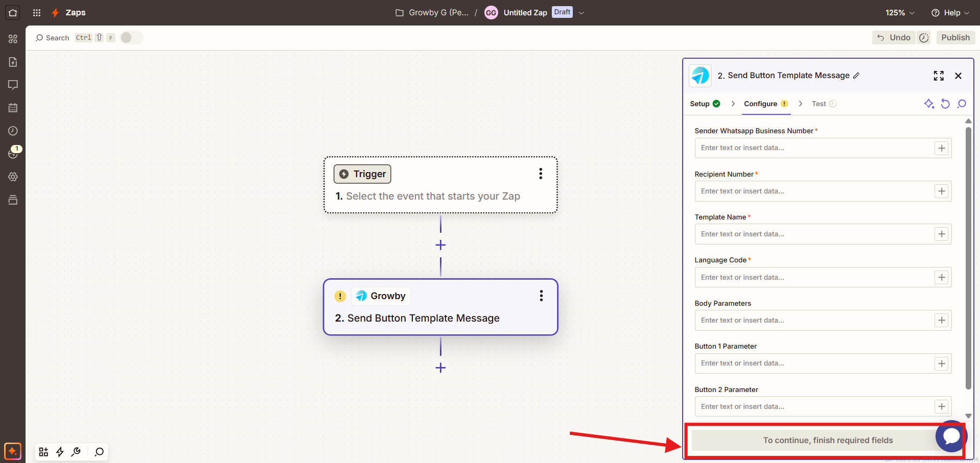Open the Trigger step three-dot menu
The height and width of the screenshot is (463, 980).
[541, 174]
